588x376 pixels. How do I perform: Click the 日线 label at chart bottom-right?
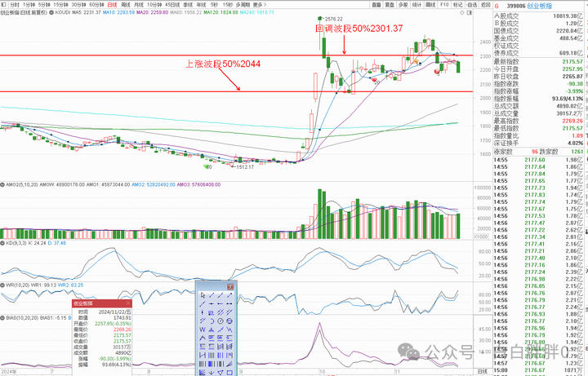point(483,371)
